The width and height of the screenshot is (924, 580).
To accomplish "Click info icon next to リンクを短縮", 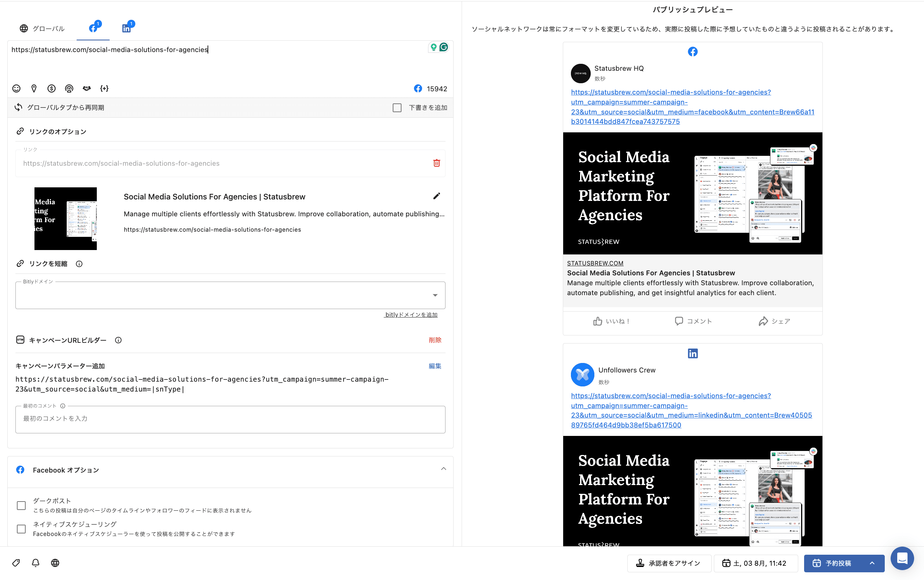I will 79,264.
